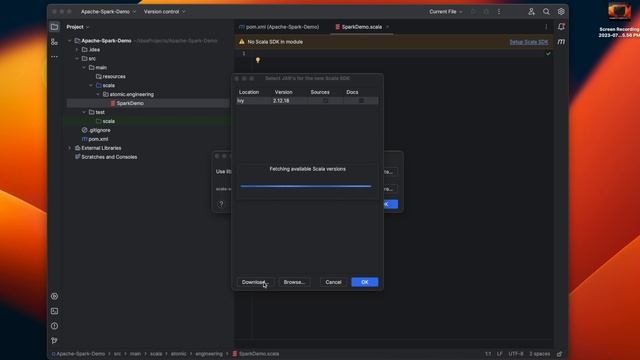
Task: Click the warning icon in SDK banner
Action: point(242,42)
